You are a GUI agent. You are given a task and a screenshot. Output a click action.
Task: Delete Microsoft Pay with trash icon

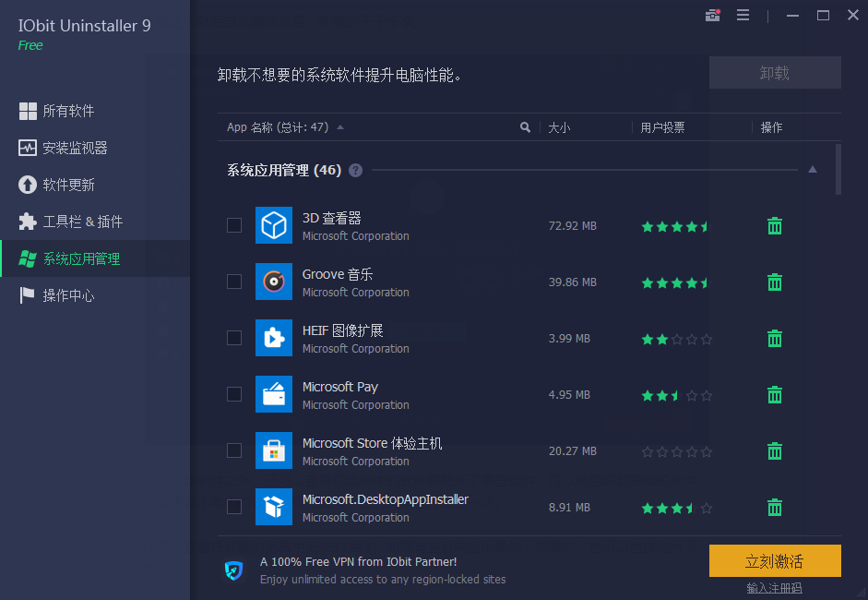[x=775, y=394]
